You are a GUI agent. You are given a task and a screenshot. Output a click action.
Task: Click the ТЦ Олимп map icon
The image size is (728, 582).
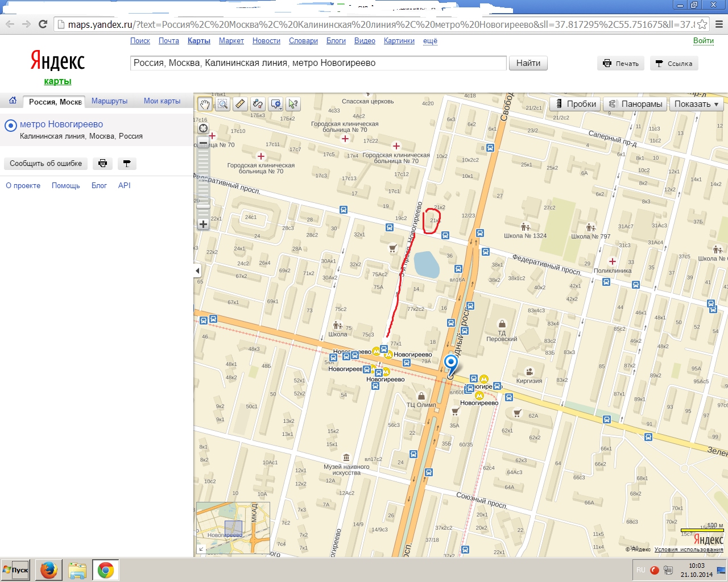tap(421, 396)
